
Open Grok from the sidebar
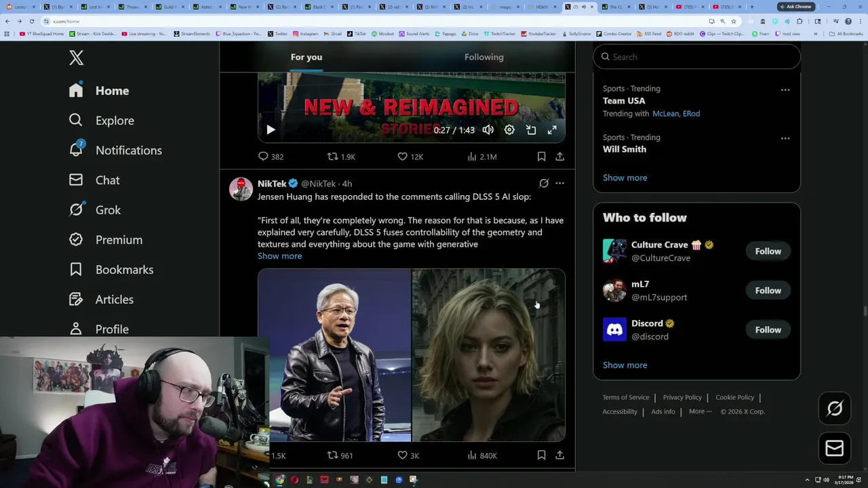coord(95,210)
